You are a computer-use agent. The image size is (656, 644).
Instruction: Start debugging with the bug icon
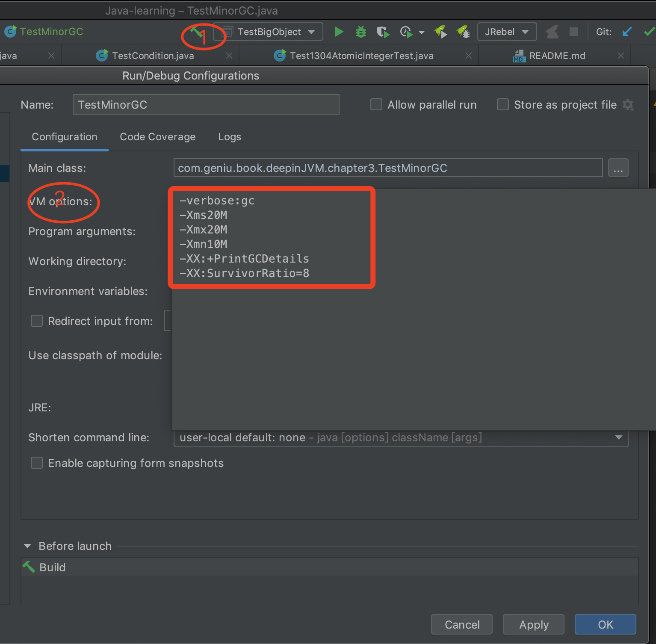(x=361, y=32)
